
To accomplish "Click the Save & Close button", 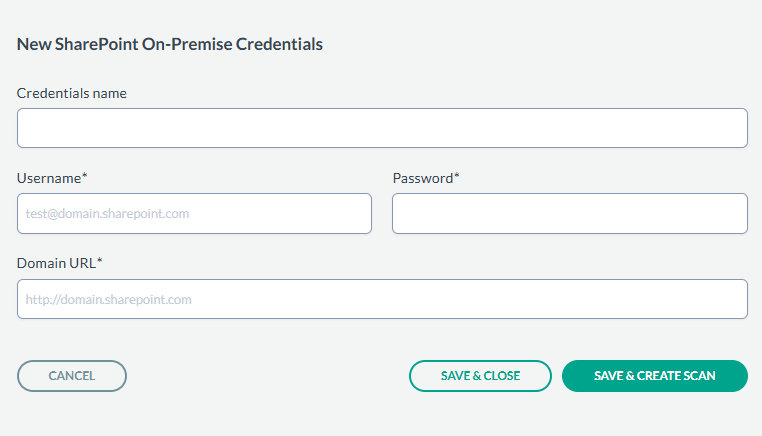I will pos(480,376).
